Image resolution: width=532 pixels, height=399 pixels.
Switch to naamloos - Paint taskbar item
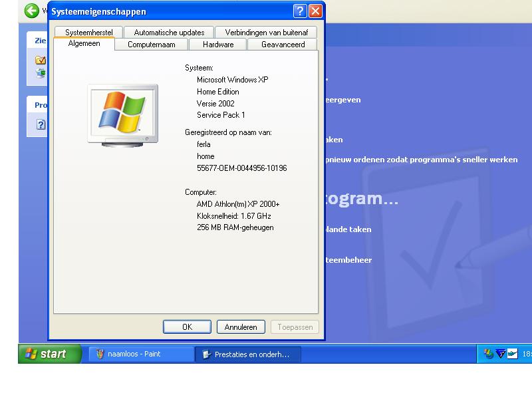141,354
